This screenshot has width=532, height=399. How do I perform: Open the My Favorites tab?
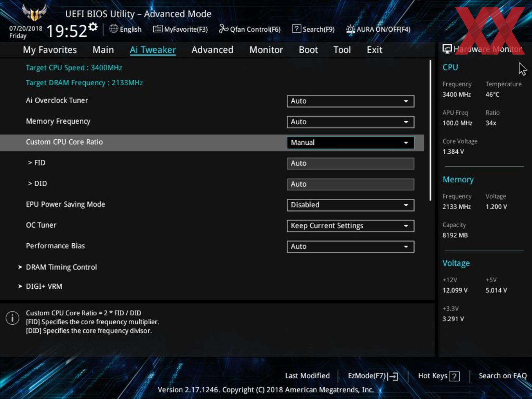50,50
